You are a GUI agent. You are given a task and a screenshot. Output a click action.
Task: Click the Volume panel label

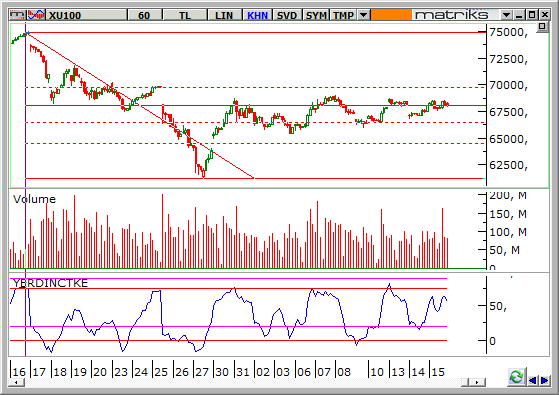34,199
